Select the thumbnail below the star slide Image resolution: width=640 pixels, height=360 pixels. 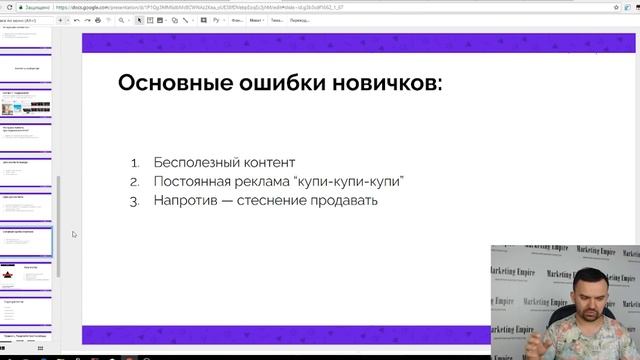pyautogui.click(x=26, y=311)
